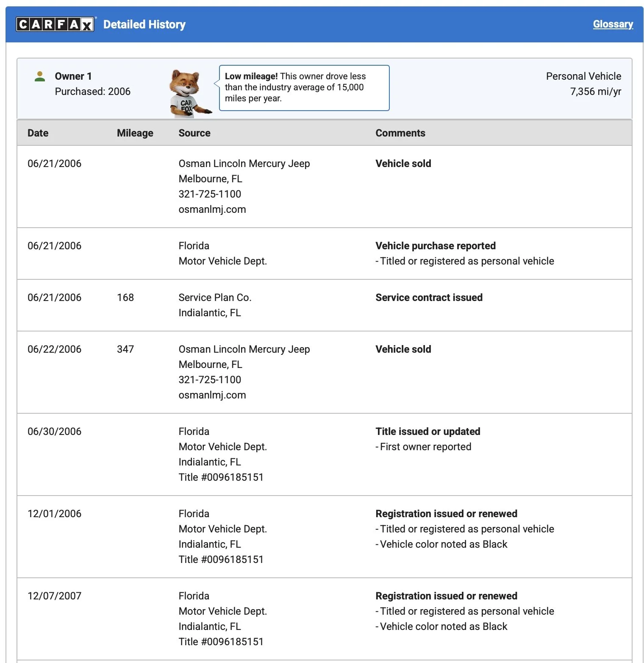
Task: Click Indialantic, FL under Service Plan Co.
Action: 210,313
